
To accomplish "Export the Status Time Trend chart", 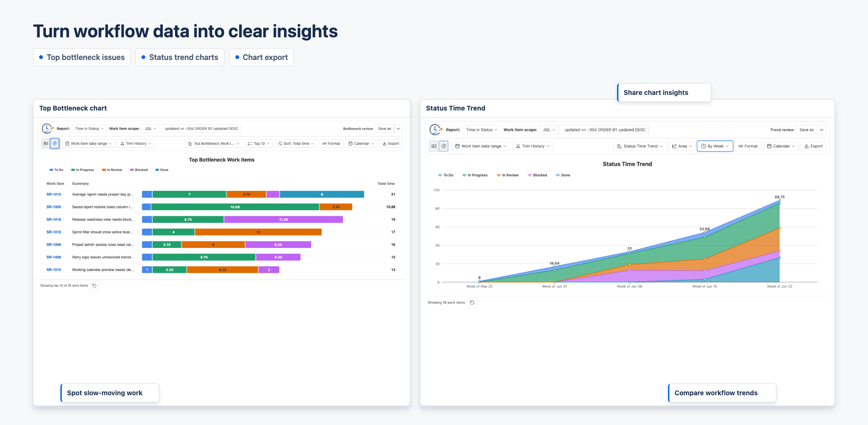I will [813, 146].
